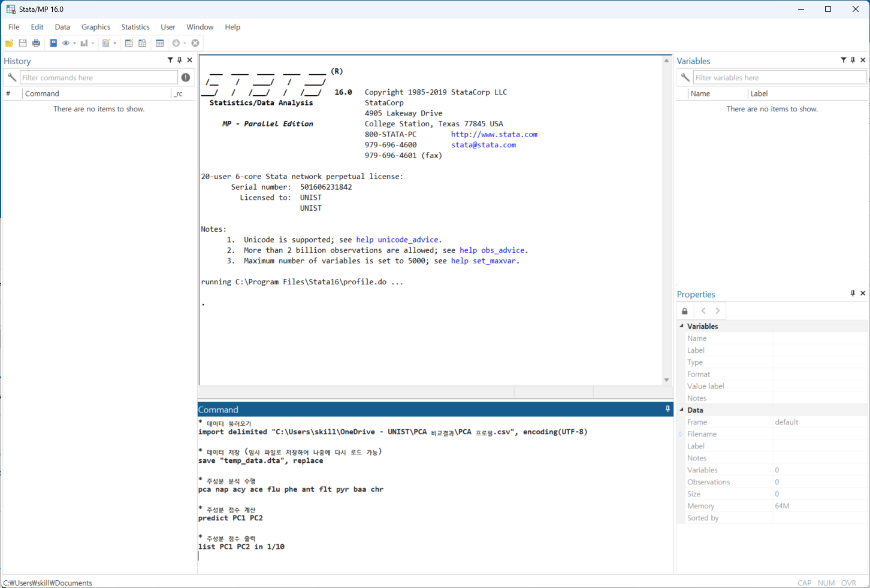Open Data Editor in browse mode
This screenshot has width=870, height=588.
tap(143, 43)
